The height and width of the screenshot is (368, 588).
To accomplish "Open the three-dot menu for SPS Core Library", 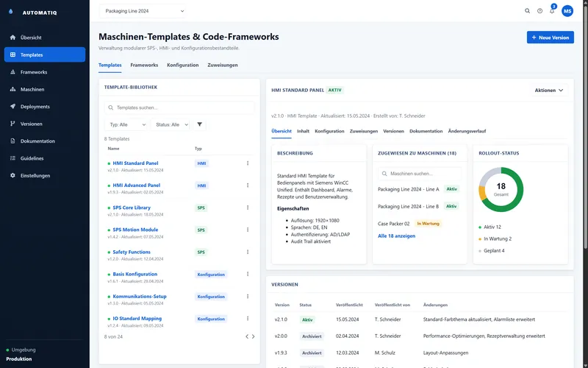I will tap(248, 208).
